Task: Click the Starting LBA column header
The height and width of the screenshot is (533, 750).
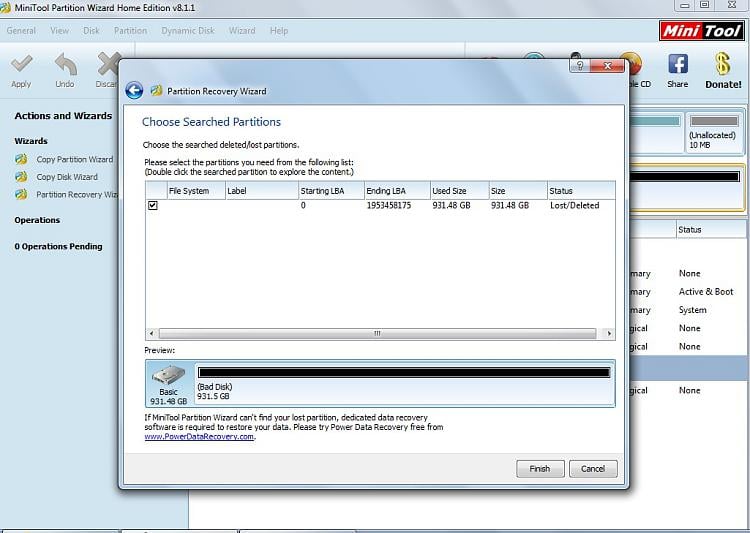Action: [331, 191]
